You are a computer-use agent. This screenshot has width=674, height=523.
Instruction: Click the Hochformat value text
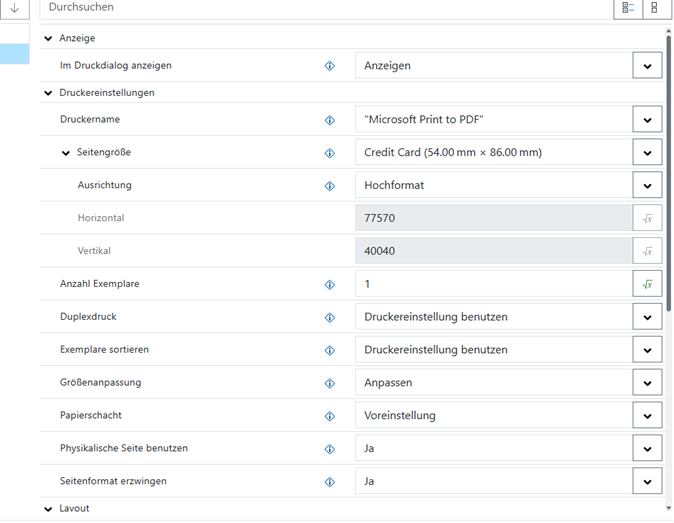coord(394,185)
